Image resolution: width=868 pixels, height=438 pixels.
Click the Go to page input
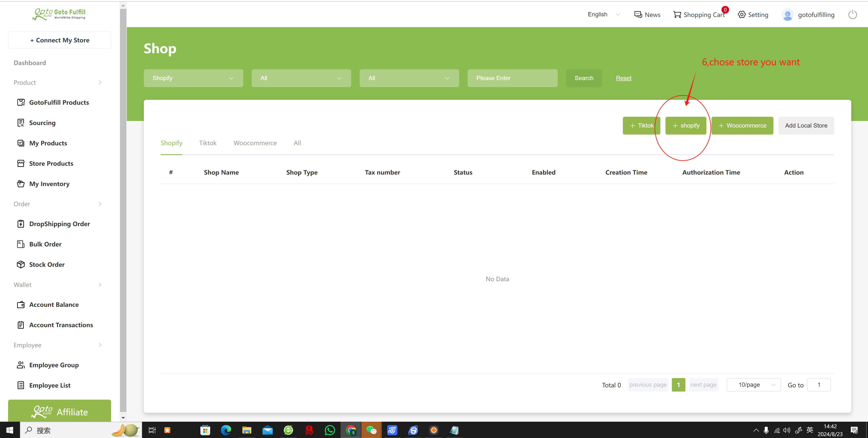click(819, 385)
